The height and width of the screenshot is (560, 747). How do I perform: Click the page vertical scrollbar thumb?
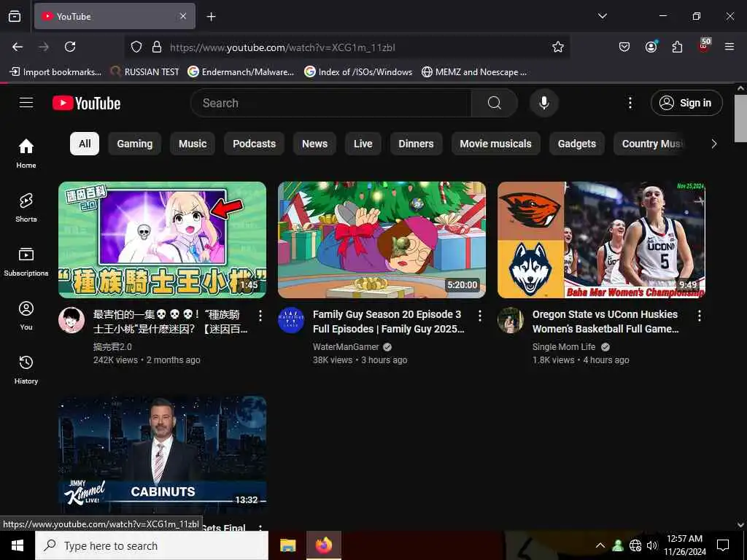coord(740,118)
